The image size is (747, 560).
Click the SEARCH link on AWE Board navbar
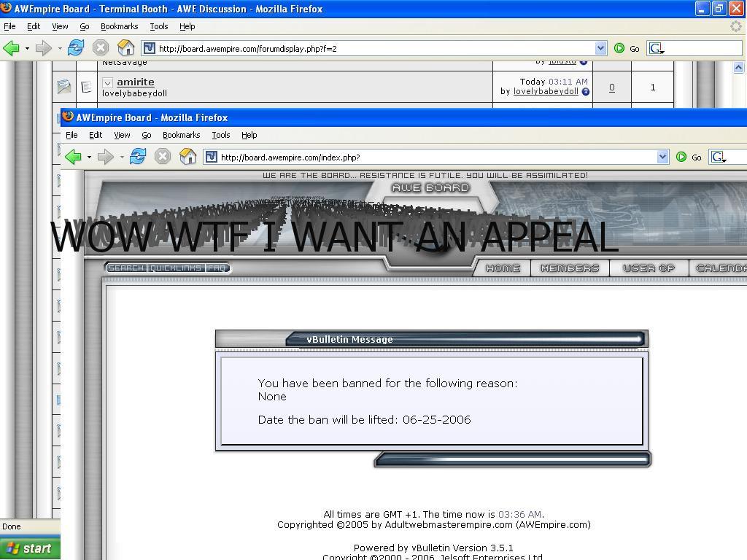pyautogui.click(x=126, y=268)
